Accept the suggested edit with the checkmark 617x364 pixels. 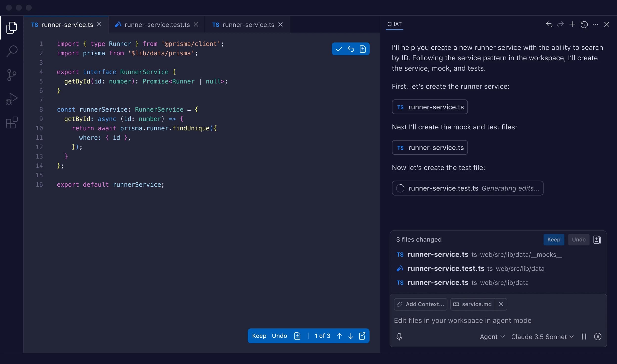338,49
